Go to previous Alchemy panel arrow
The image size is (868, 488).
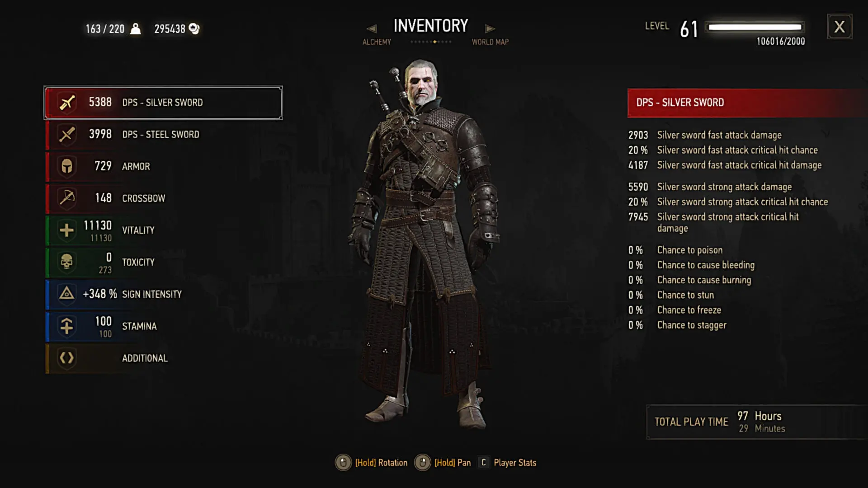(x=371, y=29)
